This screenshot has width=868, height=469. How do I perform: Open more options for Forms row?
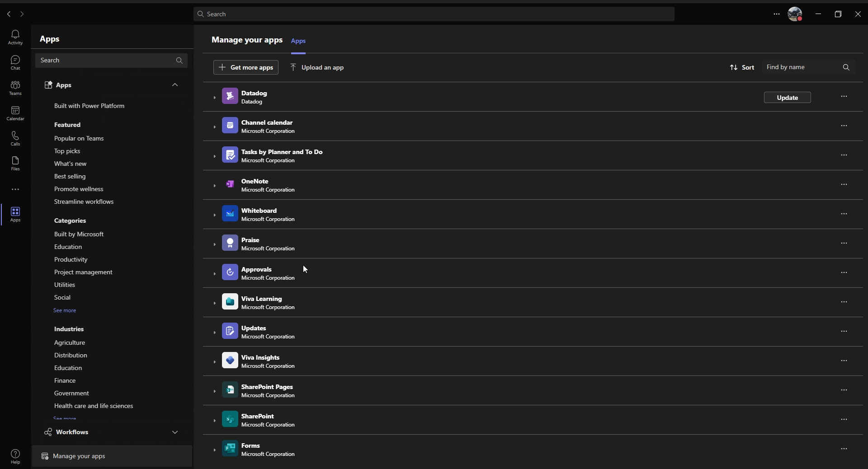[x=844, y=449]
